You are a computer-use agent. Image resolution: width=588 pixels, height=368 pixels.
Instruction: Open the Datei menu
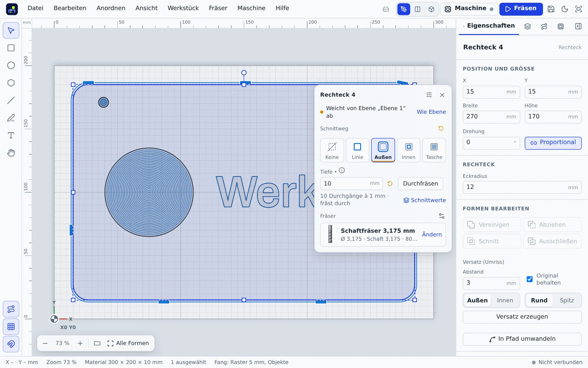(x=36, y=8)
